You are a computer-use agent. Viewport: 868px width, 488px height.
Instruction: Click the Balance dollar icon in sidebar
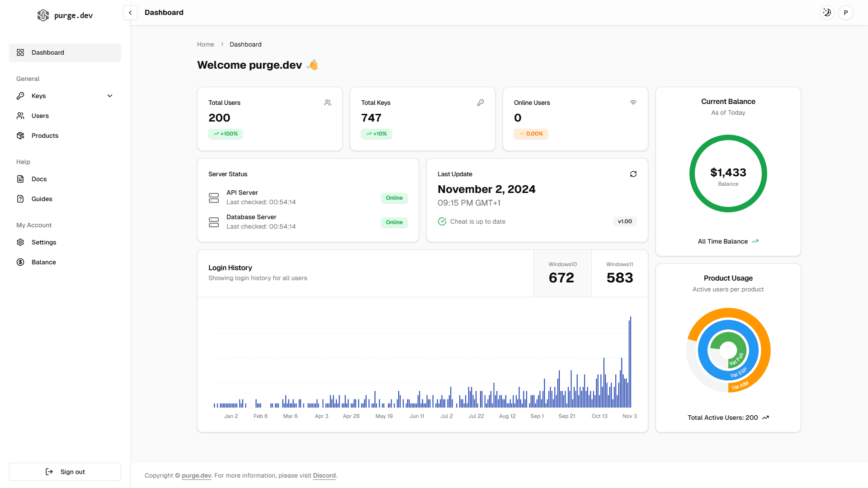(x=20, y=262)
